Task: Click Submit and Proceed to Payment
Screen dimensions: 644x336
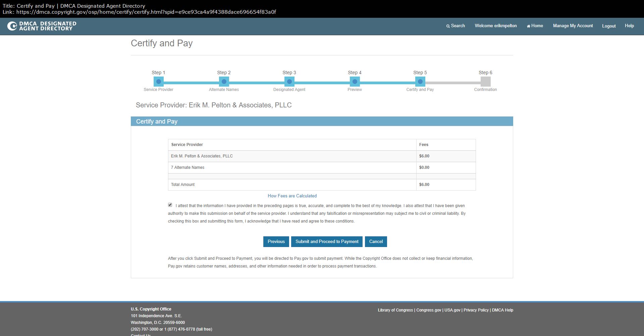Action: coord(327,242)
